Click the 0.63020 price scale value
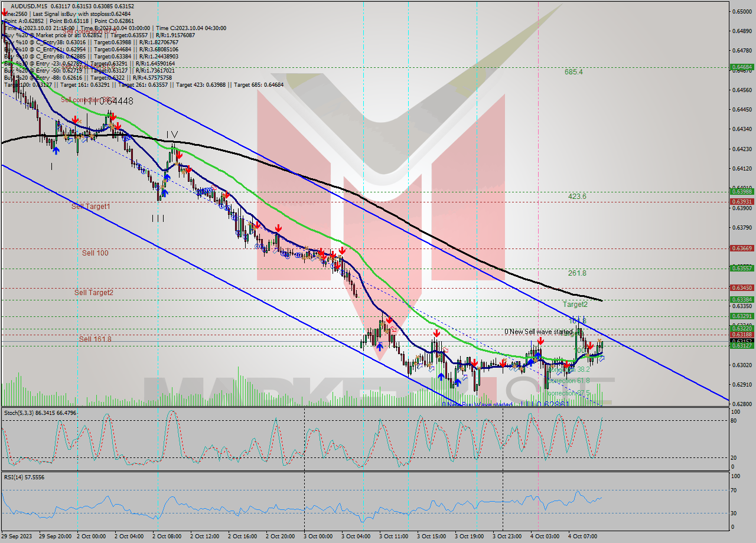This screenshot has height=543, width=756. pos(742,365)
